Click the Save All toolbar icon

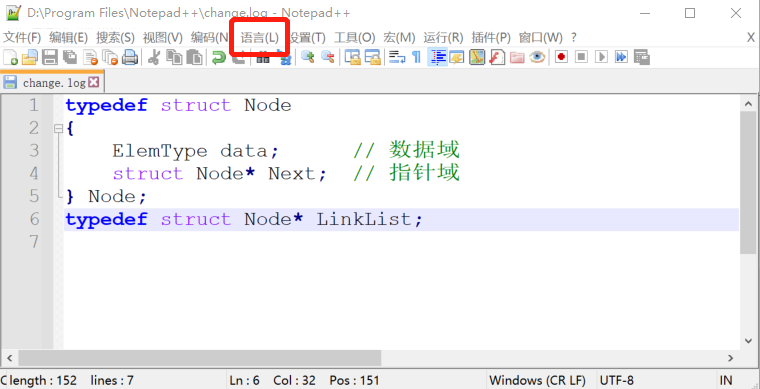click(x=70, y=57)
